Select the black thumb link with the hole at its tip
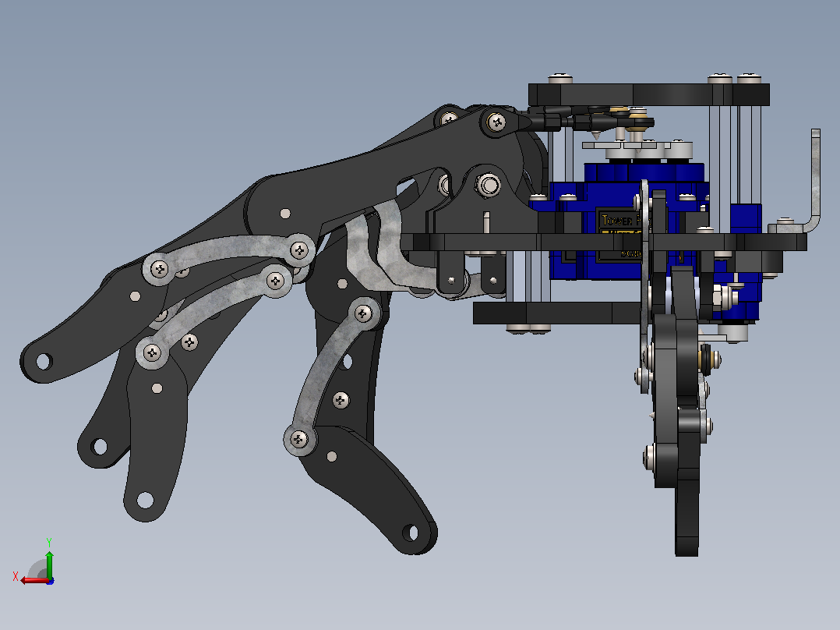Viewport: 840px width, 630px height. click(369, 488)
